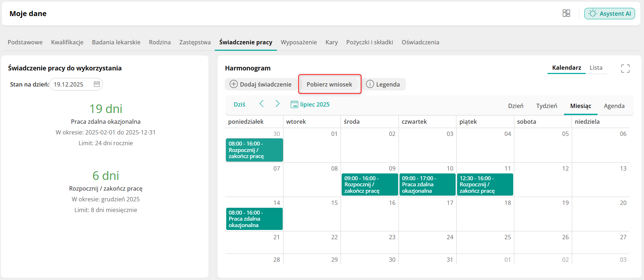The image size is (644, 280).
Task: Switch to the Tydzień calendar view
Action: point(546,106)
